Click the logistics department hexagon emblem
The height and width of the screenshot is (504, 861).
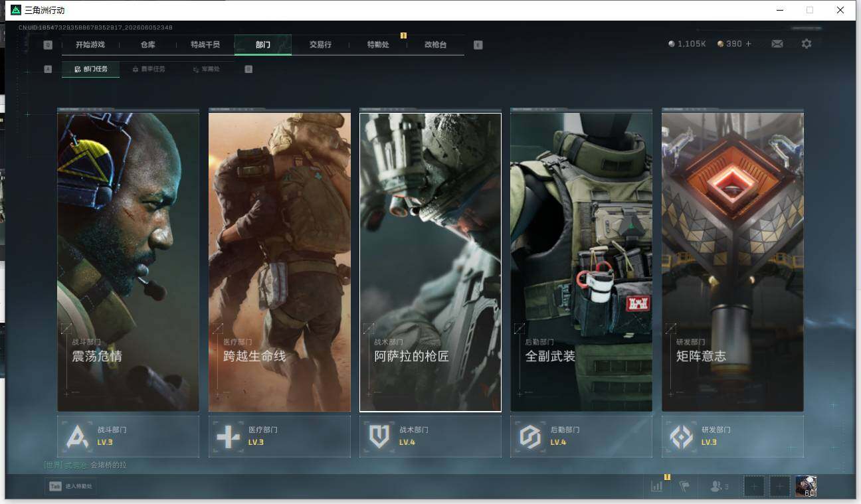pyautogui.click(x=530, y=436)
